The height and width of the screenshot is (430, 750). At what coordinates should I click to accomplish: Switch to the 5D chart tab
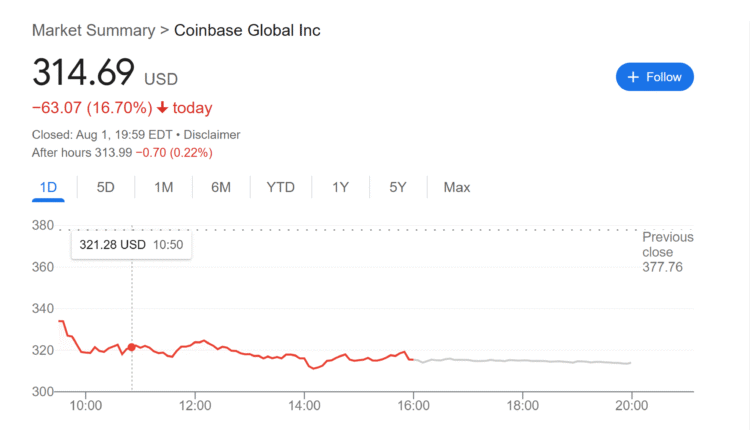pyautogui.click(x=105, y=187)
